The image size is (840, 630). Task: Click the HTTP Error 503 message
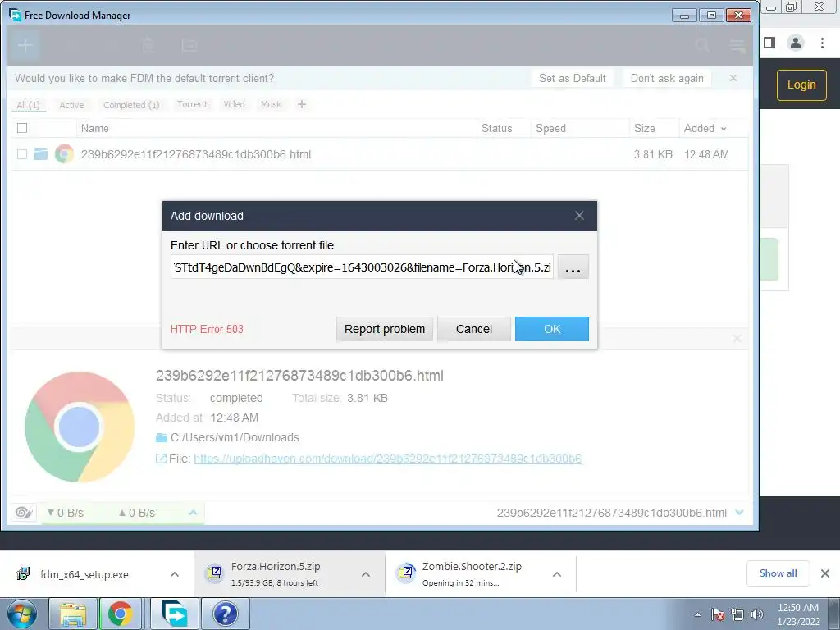pyautogui.click(x=207, y=329)
